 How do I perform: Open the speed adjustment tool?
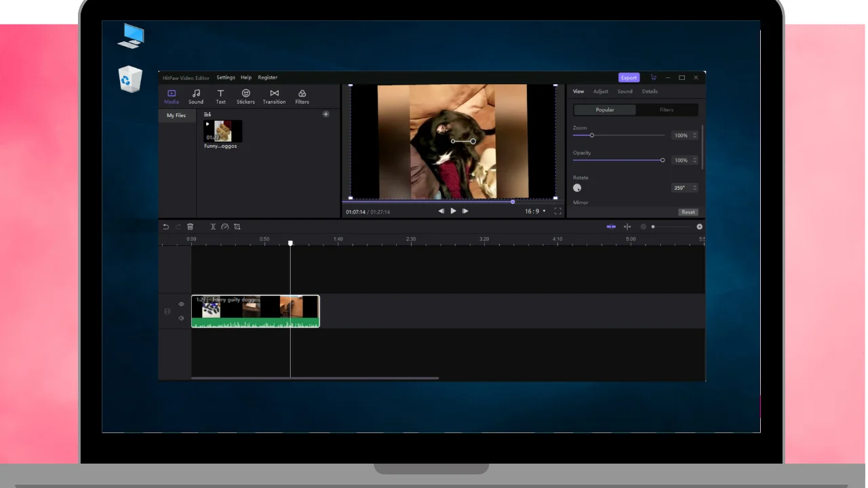[x=225, y=226]
